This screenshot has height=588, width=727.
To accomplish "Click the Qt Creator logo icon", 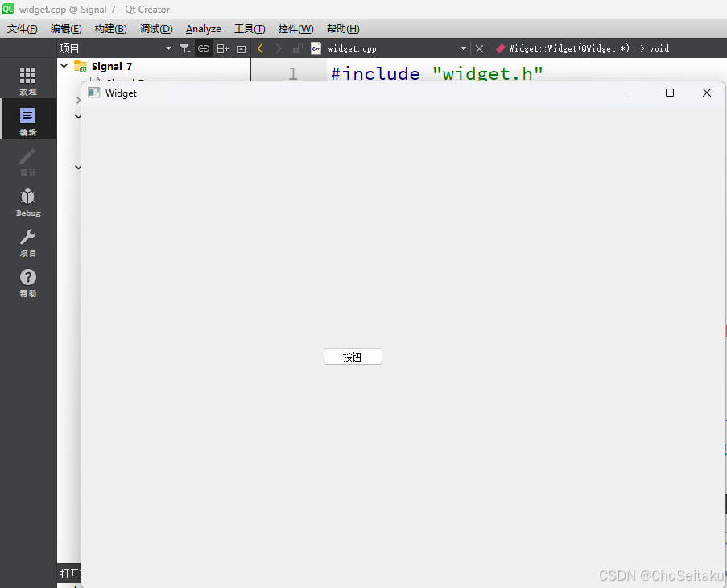I will coord(8,9).
